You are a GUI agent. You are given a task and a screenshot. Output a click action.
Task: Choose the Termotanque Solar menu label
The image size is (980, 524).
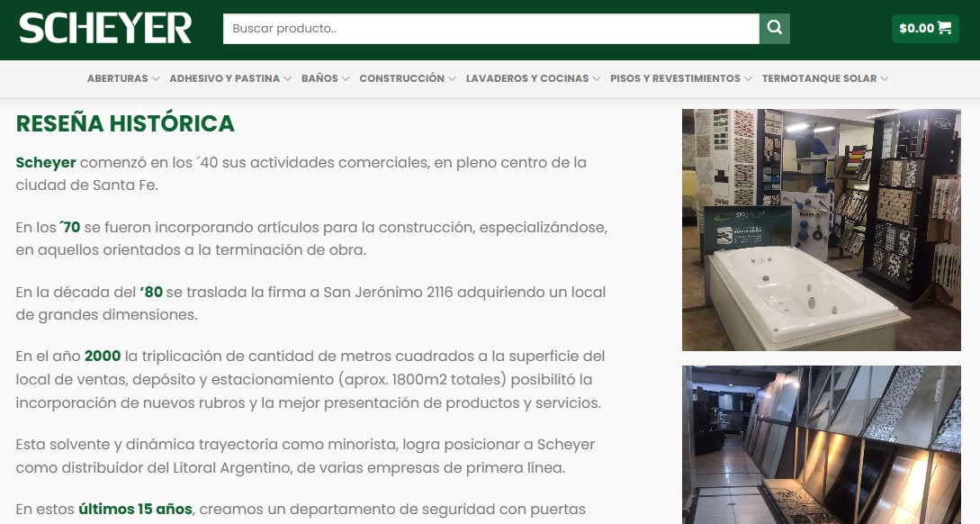pyautogui.click(x=819, y=79)
